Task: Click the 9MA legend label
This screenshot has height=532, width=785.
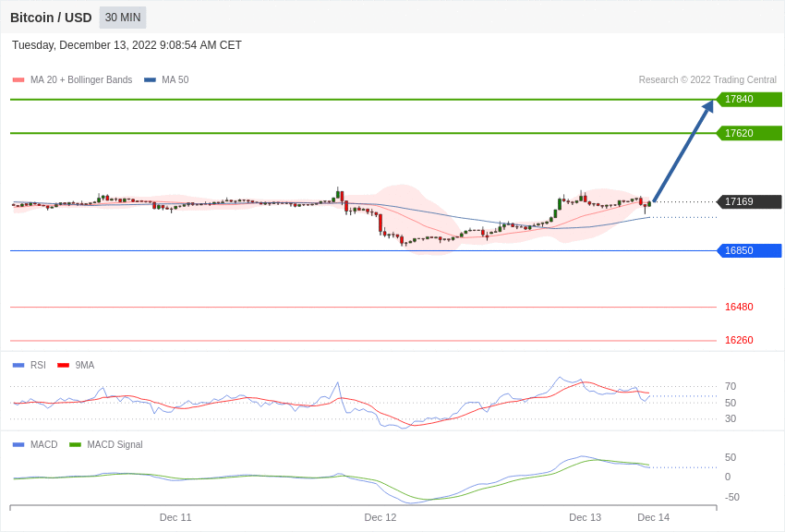Action: point(85,366)
